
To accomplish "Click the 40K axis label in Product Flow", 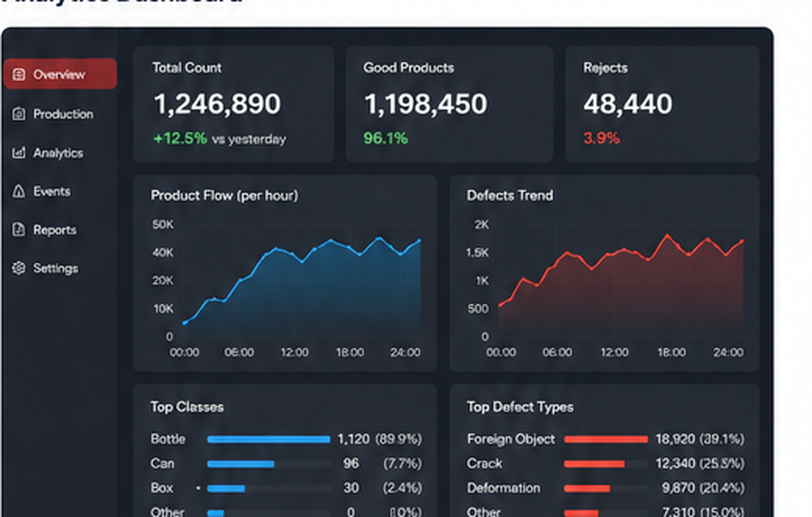I will point(162,253).
